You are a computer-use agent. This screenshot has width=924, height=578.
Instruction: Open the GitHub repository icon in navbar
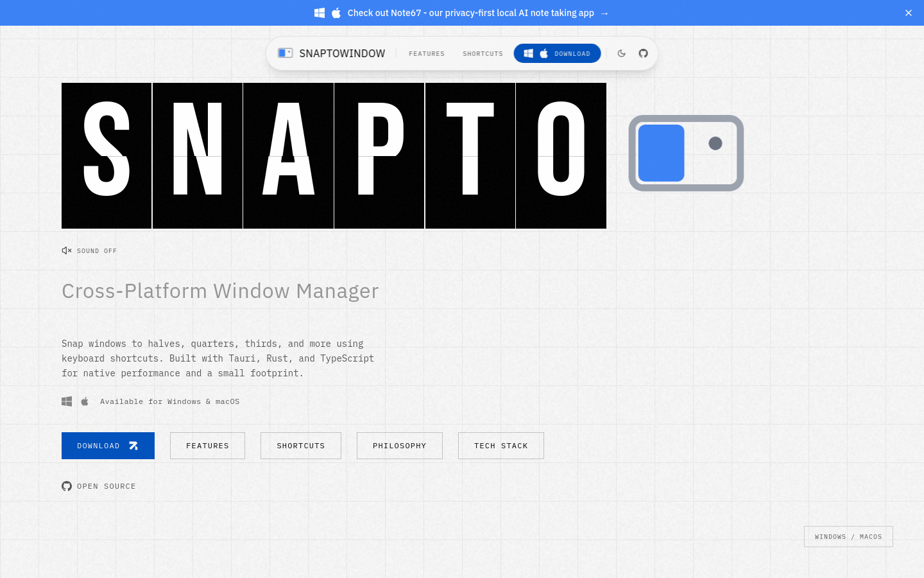(x=643, y=53)
